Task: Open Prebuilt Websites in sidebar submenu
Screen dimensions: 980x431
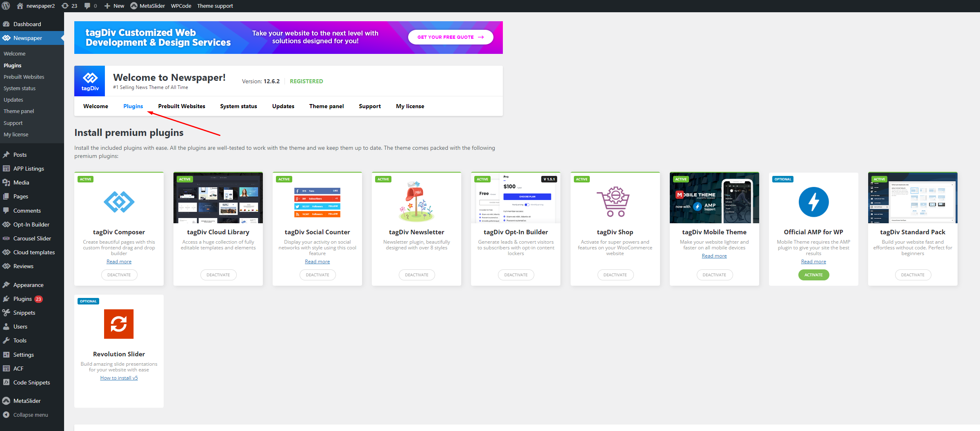Action: pyautogui.click(x=24, y=77)
